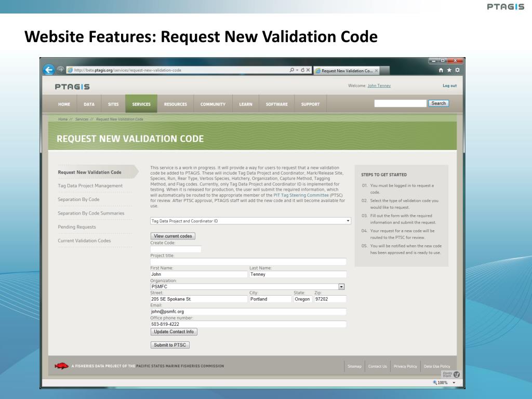
Task: Click the Log out link
Action: coord(449,86)
